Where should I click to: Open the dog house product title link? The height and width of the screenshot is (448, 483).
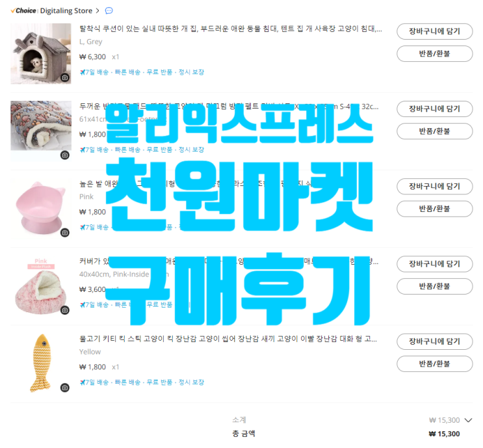[x=230, y=29]
